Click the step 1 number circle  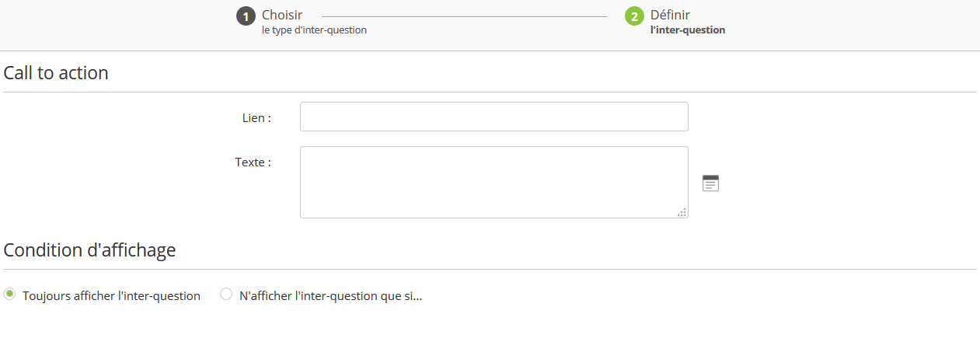tap(246, 16)
